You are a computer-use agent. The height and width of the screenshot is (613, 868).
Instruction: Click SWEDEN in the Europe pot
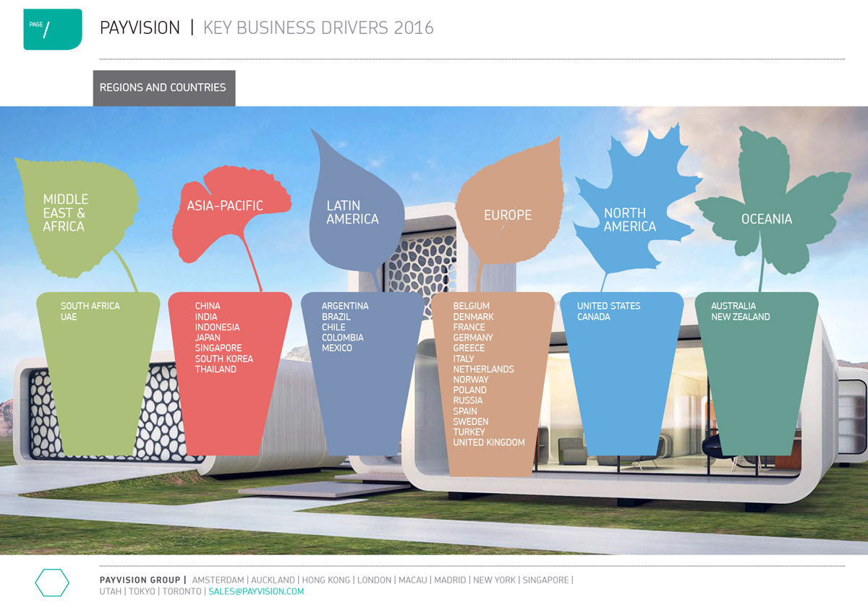click(x=471, y=421)
